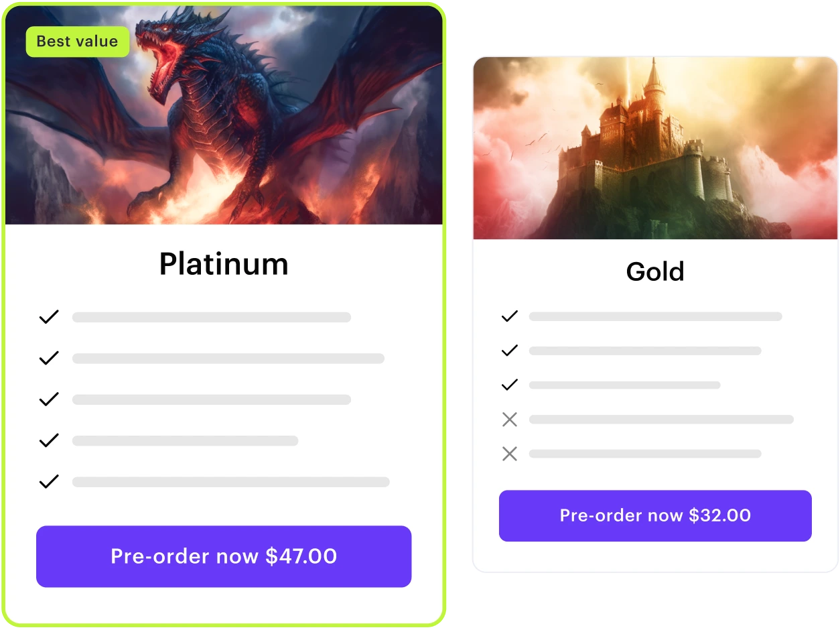Pre-order the Gold edition for $32.00

[655, 515]
